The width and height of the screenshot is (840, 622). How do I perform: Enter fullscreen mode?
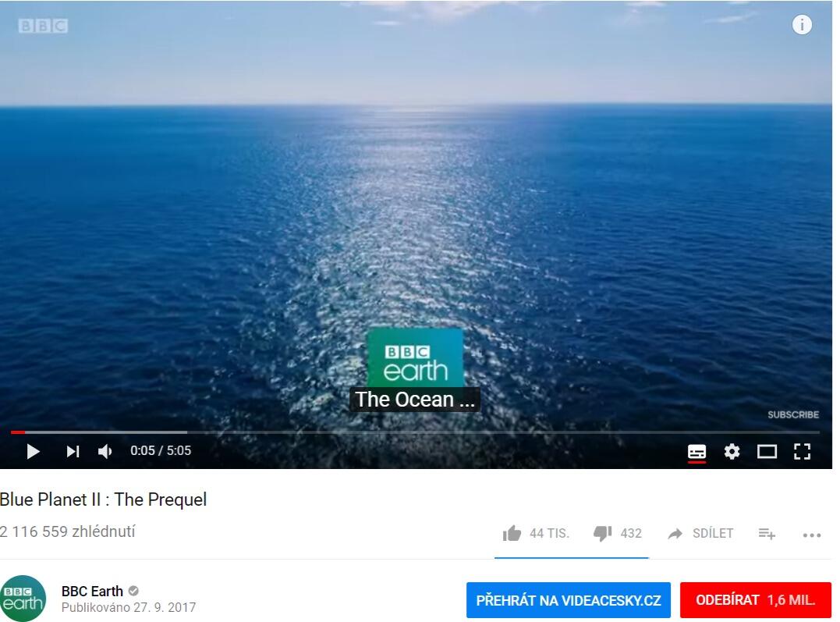tap(802, 452)
